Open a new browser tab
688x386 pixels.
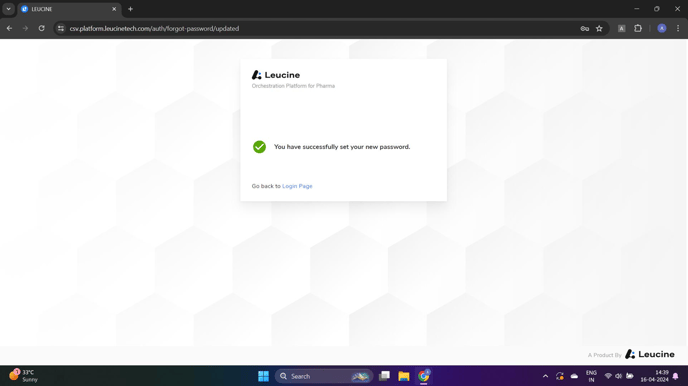(130, 9)
